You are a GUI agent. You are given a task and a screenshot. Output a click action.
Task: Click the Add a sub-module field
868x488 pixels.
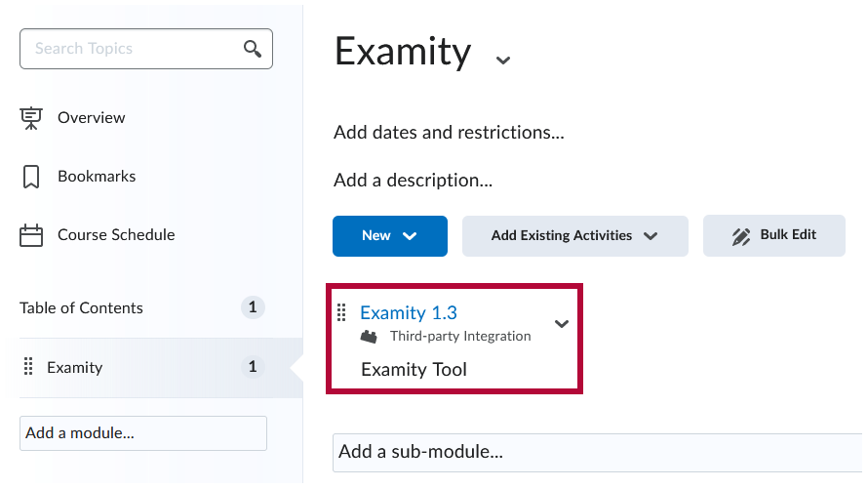tap(595, 452)
